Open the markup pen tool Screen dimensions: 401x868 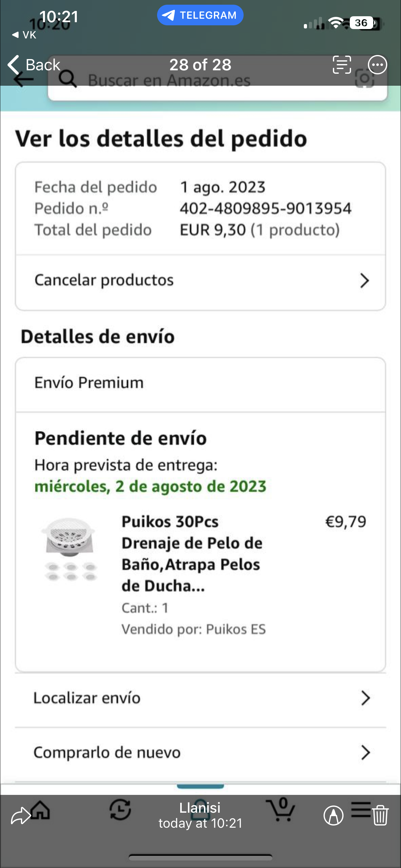(x=333, y=816)
